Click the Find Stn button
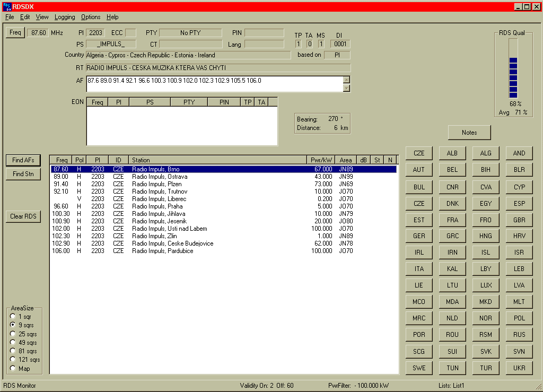The image size is (543, 392). (23, 174)
